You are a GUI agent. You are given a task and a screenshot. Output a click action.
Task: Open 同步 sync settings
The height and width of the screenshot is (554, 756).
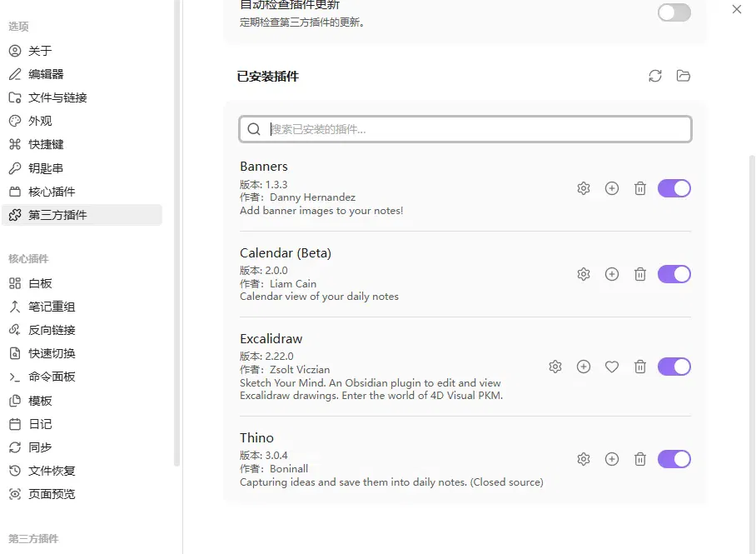[82, 447]
